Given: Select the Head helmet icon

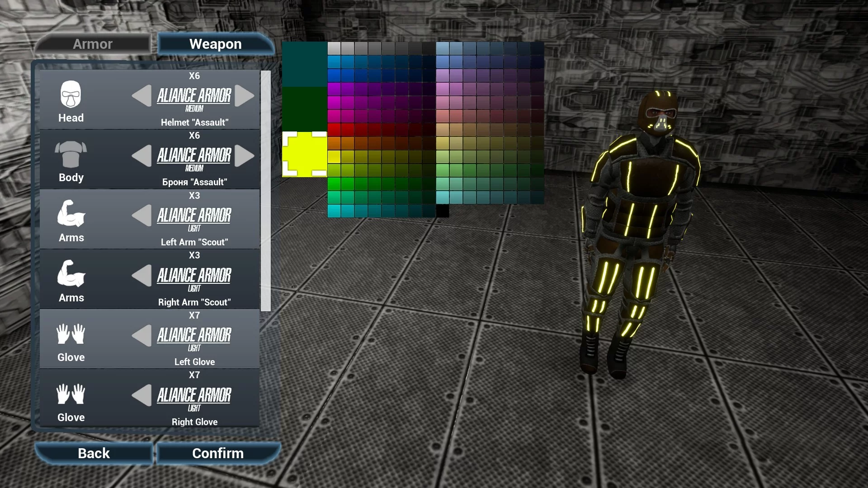Looking at the screenshot, I should tap(71, 94).
